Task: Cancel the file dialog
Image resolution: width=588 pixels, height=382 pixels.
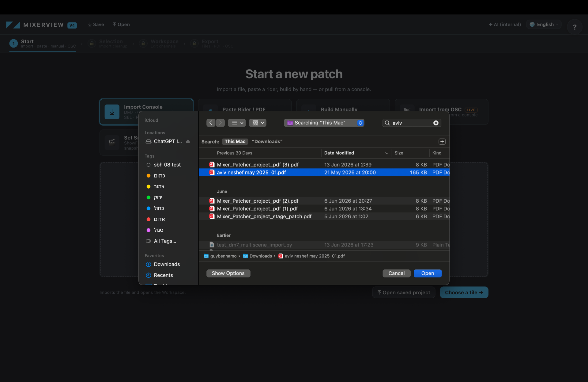Action: pos(396,273)
